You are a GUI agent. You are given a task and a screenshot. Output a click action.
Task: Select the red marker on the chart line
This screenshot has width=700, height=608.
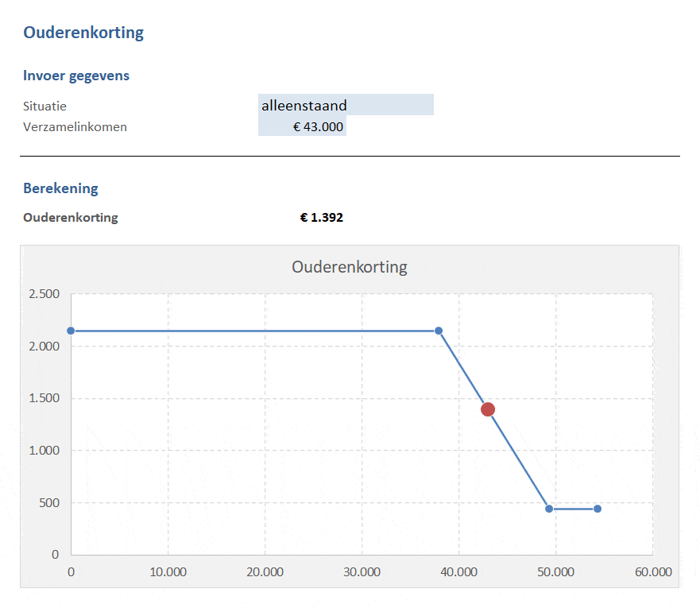(x=488, y=409)
